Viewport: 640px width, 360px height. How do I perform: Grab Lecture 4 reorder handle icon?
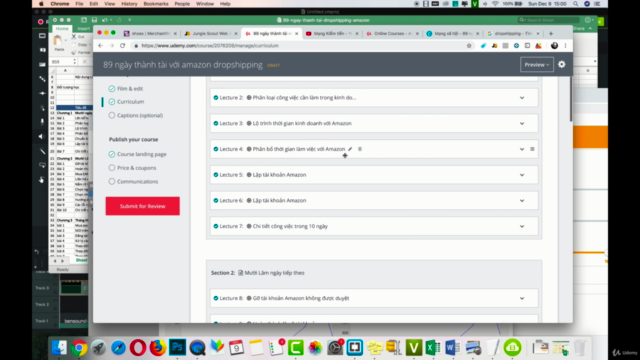(x=532, y=149)
